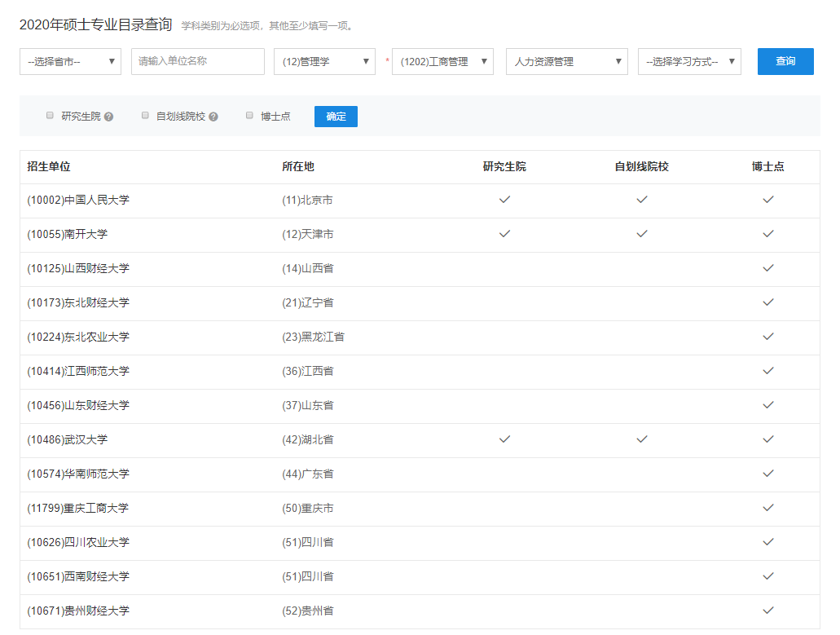
Task: Click the 研究生院 checkmark for 南开大学
Action: coord(504,234)
